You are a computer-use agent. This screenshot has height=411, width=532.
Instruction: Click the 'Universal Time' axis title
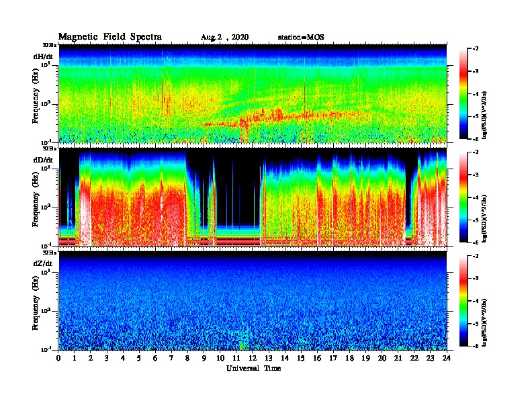coord(253,368)
